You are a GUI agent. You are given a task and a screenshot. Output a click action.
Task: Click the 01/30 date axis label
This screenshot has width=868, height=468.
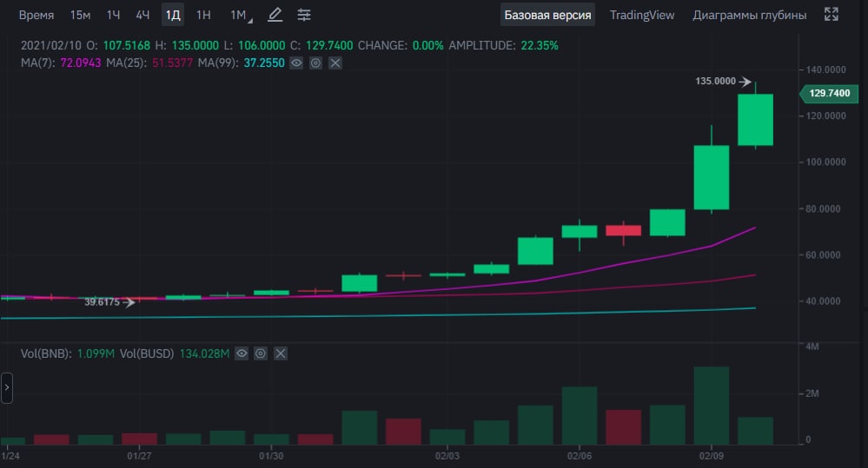click(271, 457)
